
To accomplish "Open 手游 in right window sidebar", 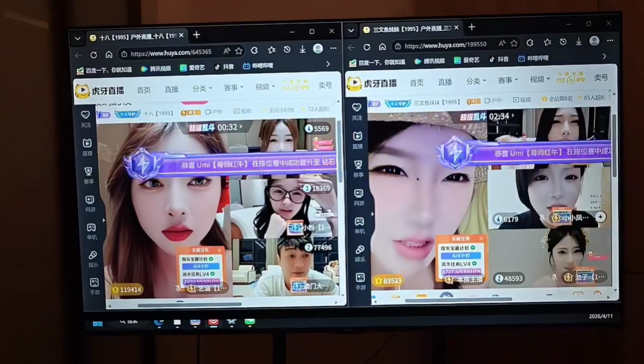I will (x=360, y=281).
